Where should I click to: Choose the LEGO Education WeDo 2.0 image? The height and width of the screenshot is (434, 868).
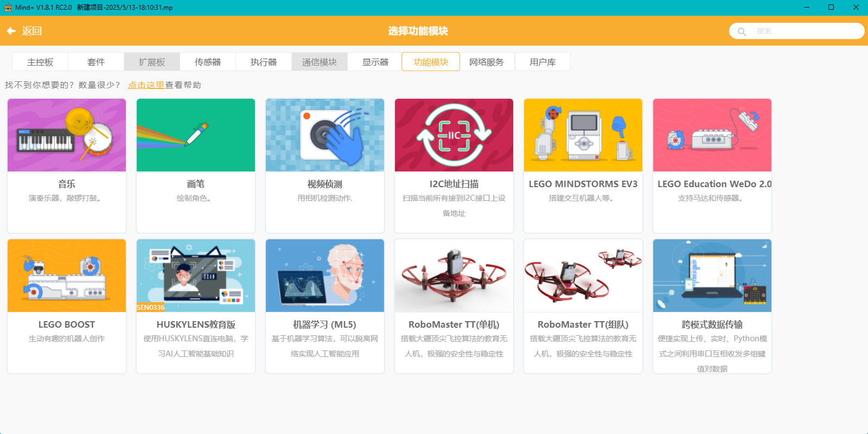click(712, 135)
